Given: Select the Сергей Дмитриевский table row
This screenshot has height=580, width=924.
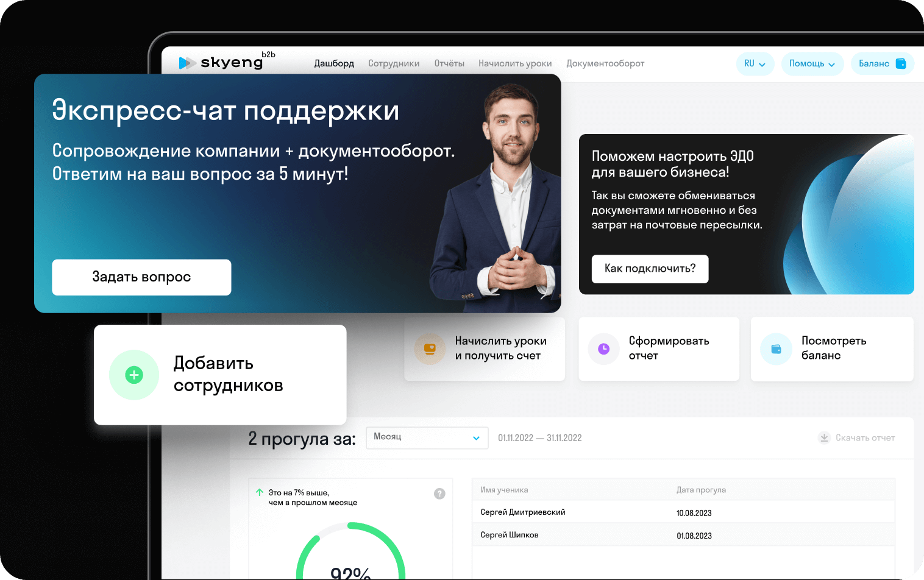Looking at the screenshot, I should point(683,512).
